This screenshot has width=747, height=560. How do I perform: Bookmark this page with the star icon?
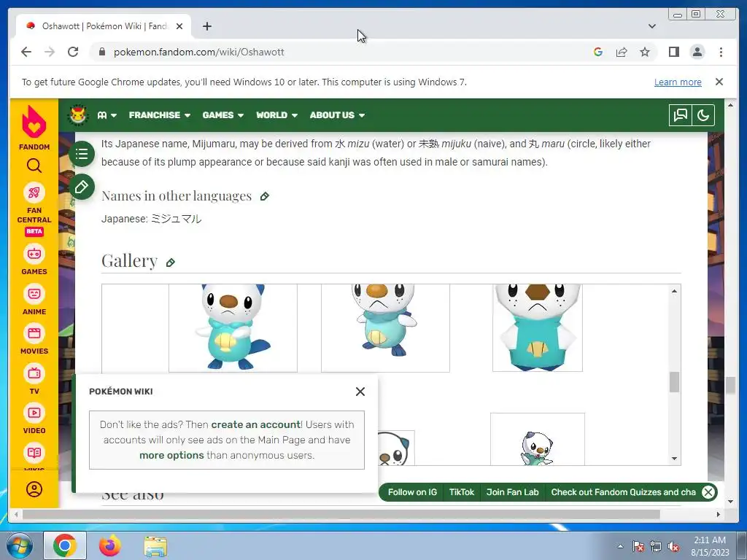coord(645,52)
